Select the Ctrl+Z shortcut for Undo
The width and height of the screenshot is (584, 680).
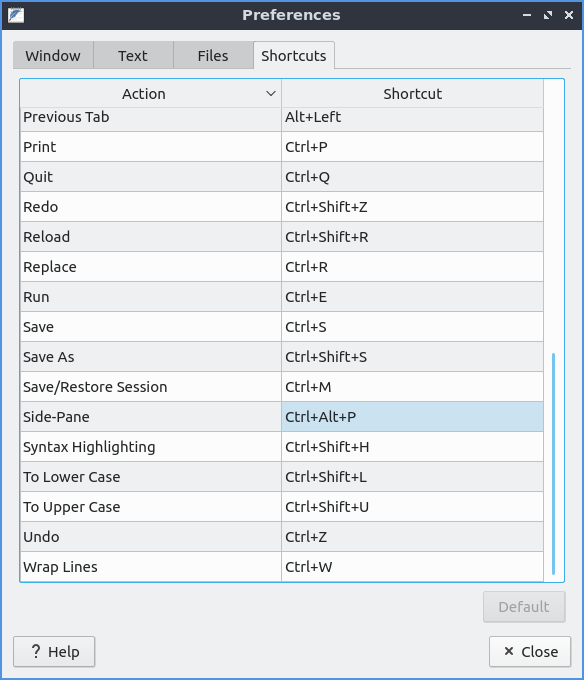click(412, 537)
